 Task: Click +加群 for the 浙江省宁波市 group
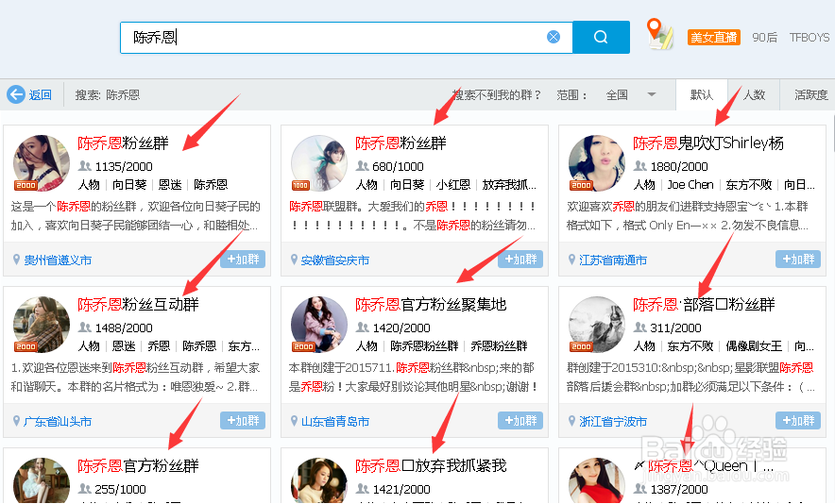pyautogui.click(x=798, y=420)
